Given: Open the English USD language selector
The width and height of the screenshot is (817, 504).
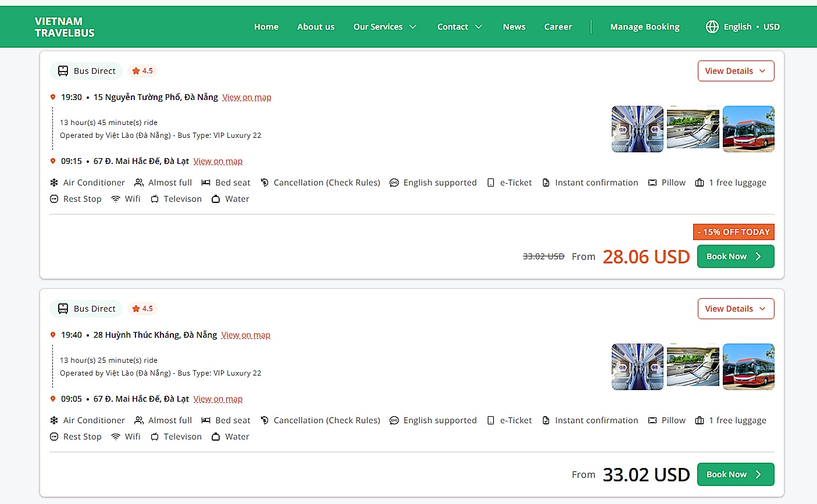Looking at the screenshot, I should 743,27.
